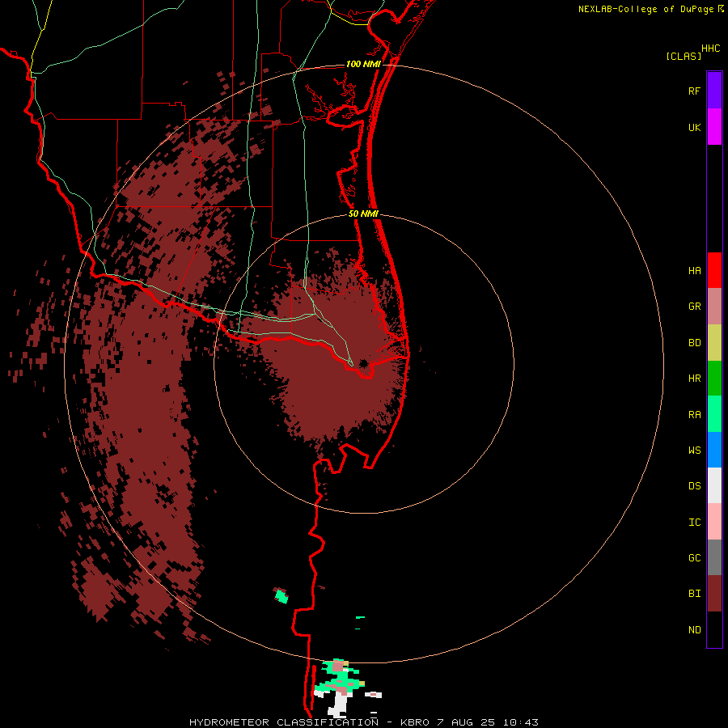Image resolution: width=728 pixels, height=728 pixels.
Task: Click the 'KBRO' radar station identifier
Action: click(x=415, y=722)
